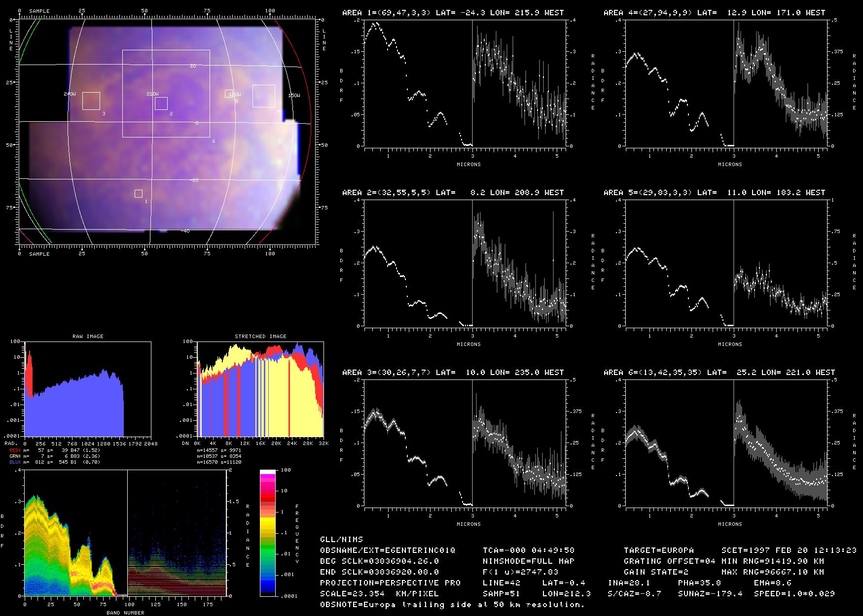The image size is (863, 616).
Task: Select the Area 3 box near 240W
Action: [91, 101]
